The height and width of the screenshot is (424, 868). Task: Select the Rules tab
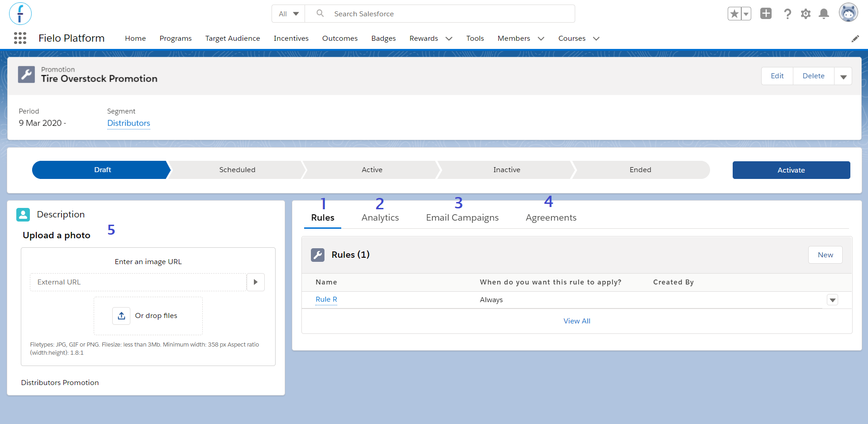point(323,218)
